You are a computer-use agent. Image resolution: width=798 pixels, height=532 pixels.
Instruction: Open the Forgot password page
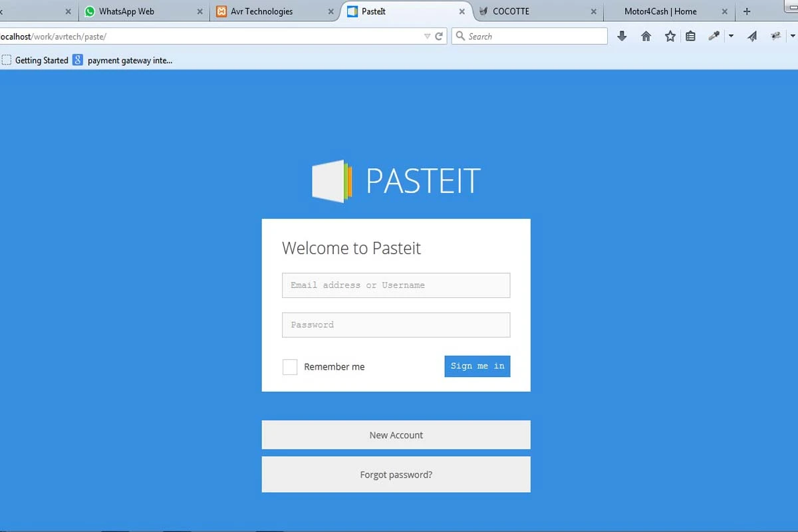396,474
